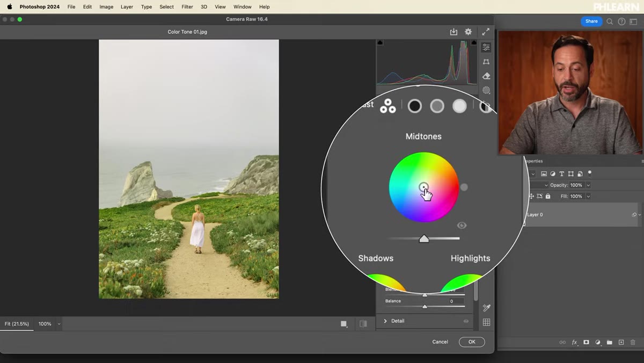Open the layers panel options menu

642,161
